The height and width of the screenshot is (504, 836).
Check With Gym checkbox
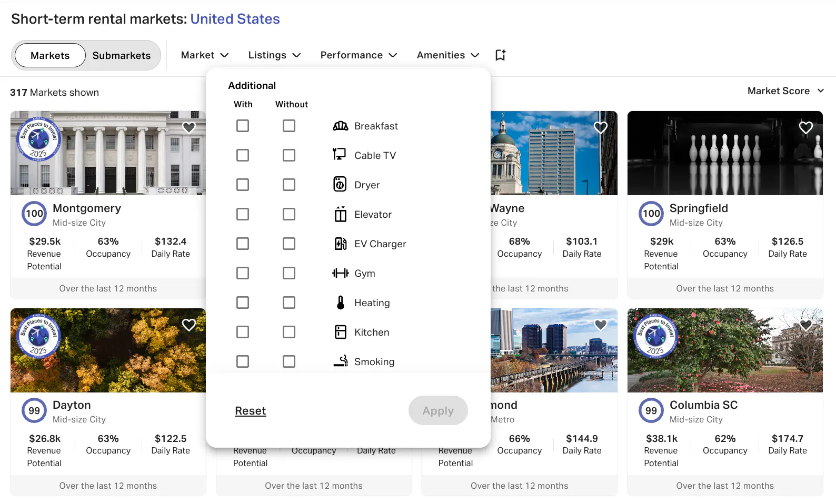tap(243, 273)
